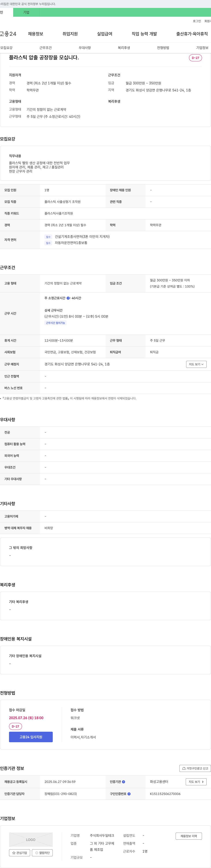Open 지도 보기 for 화성고용센터

[x=196, y=782]
